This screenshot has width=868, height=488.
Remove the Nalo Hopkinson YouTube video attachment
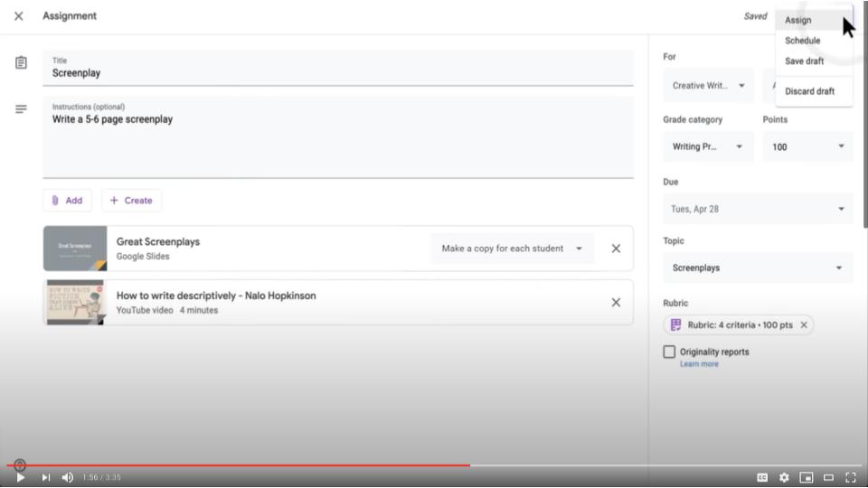point(616,303)
